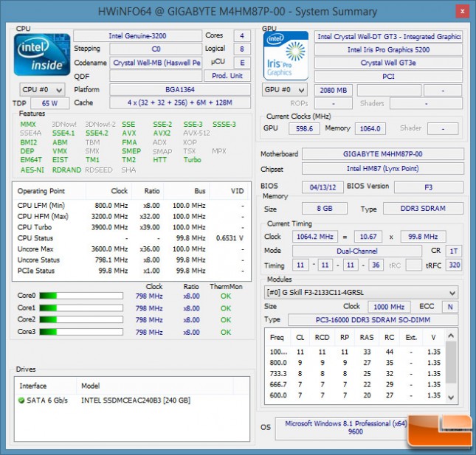This screenshot has width=476, height=455.
Task: Click the PC3-16000 DDR3 SDRAM SO-DIMM field
Action: 373,320
